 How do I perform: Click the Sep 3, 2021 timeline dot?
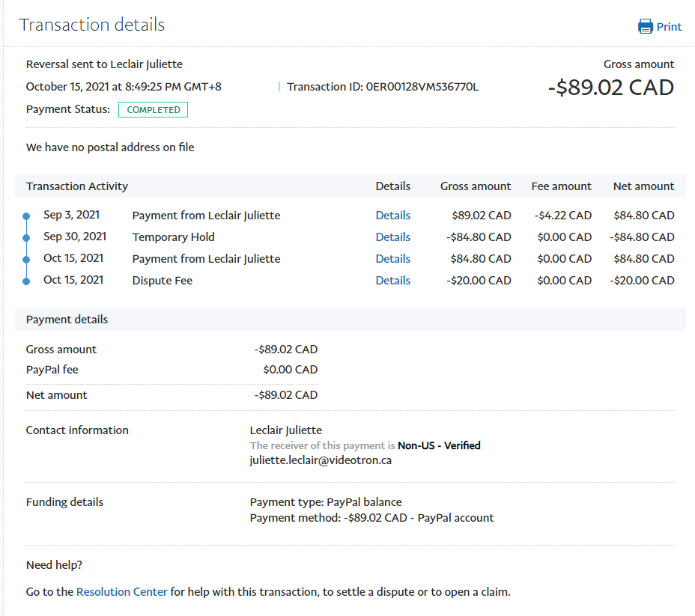coord(26,216)
